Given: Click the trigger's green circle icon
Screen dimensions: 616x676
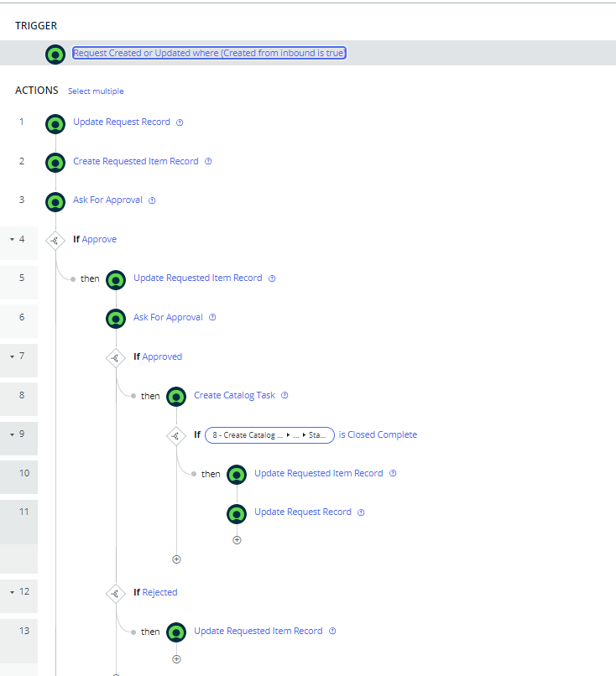Looking at the screenshot, I should (55, 55).
